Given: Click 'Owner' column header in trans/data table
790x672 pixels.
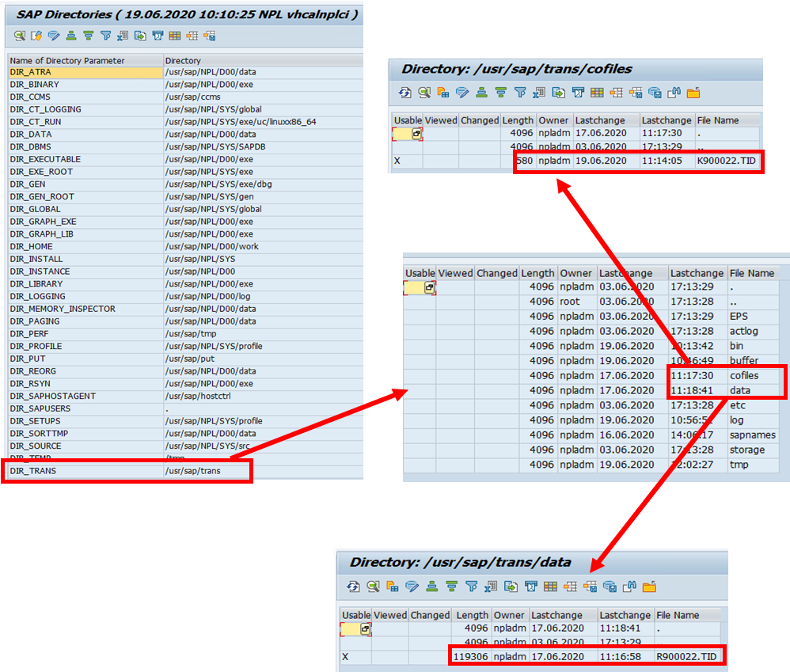Looking at the screenshot, I should click(509, 615).
